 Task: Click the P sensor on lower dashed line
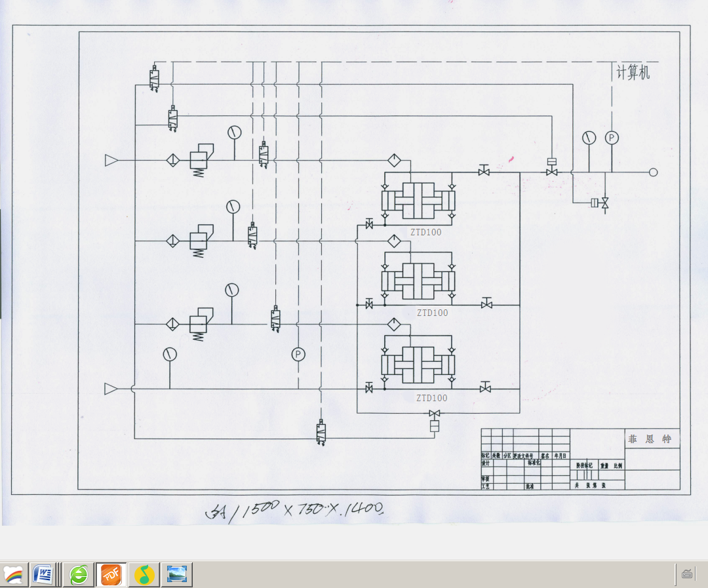click(x=298, y=355)
